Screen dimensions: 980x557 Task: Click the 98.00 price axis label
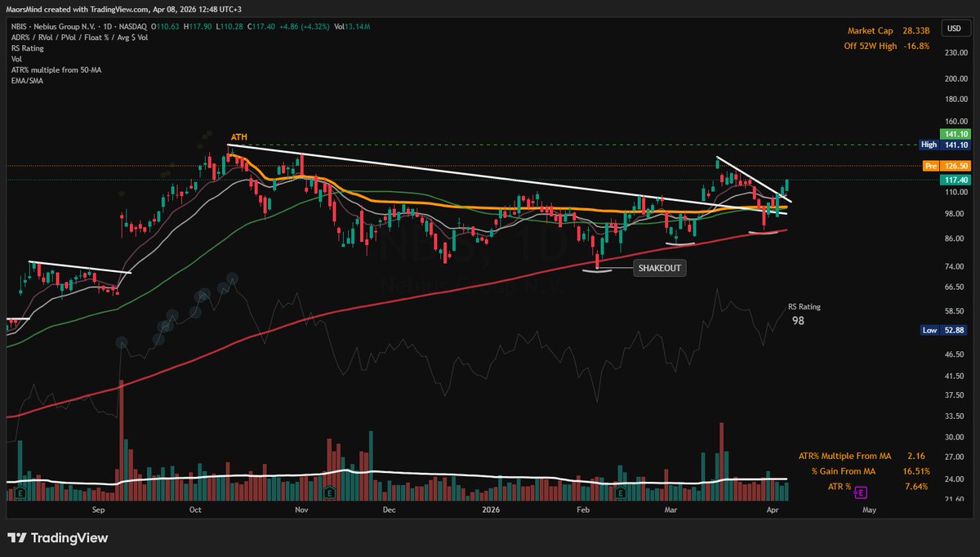click(x=955, y=214)
